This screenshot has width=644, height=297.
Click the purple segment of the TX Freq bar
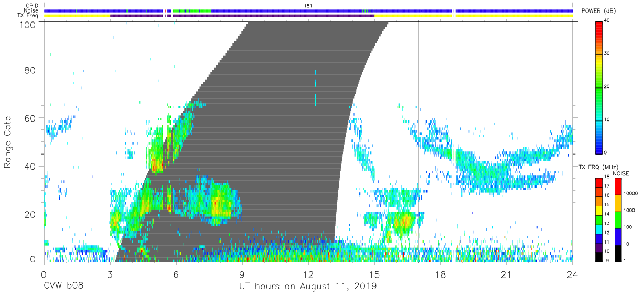[x=242, y=16]
